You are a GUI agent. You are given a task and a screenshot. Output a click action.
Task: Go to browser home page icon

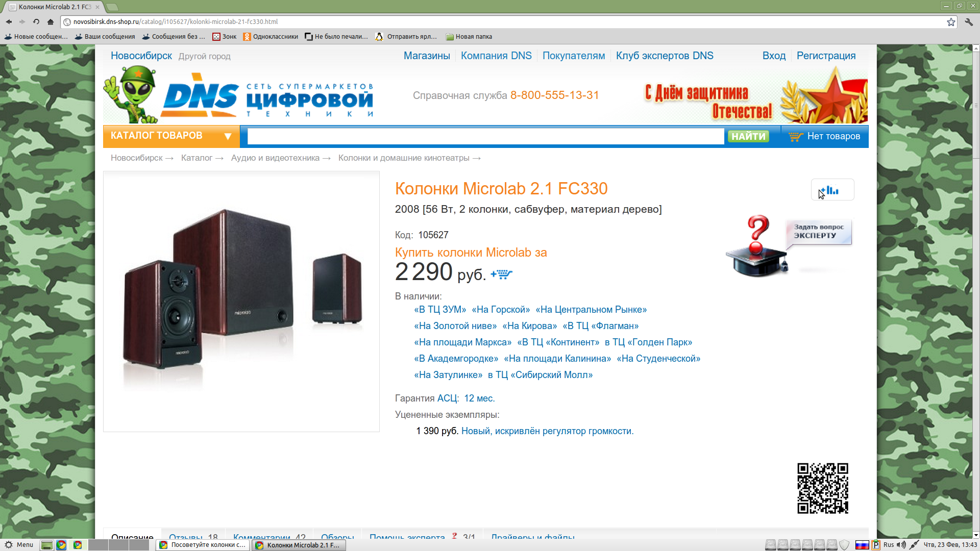50,22
